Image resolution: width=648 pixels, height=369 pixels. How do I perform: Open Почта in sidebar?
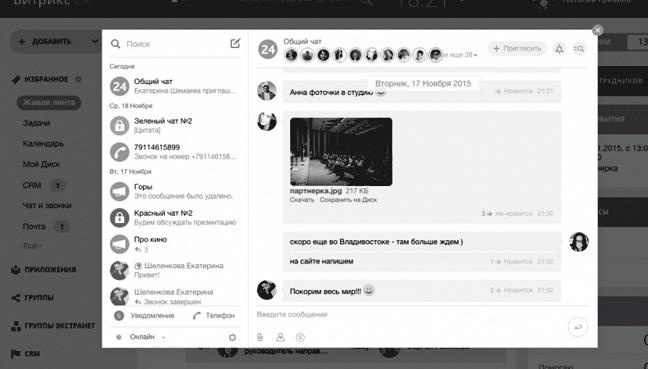(34, 226)
